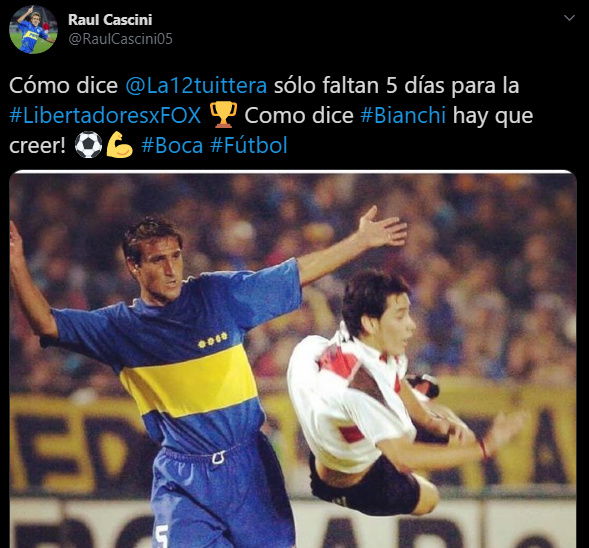Viewport: 589px width, 548px height.
Task: Click the four stars on the Boca jersey
Action: (213, 340)
